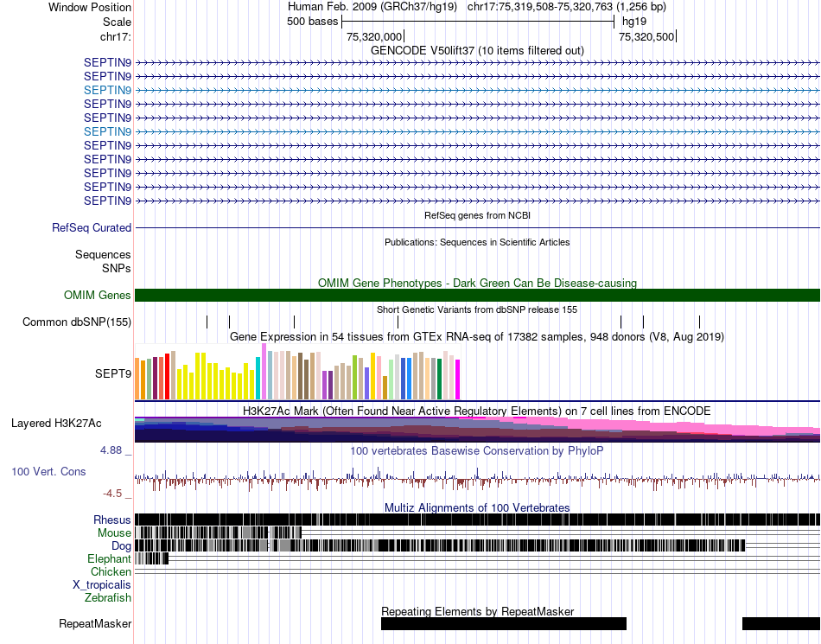Click the 'Multiz Alignments of 100 Vertebrates' title

[x=477, y=508]
